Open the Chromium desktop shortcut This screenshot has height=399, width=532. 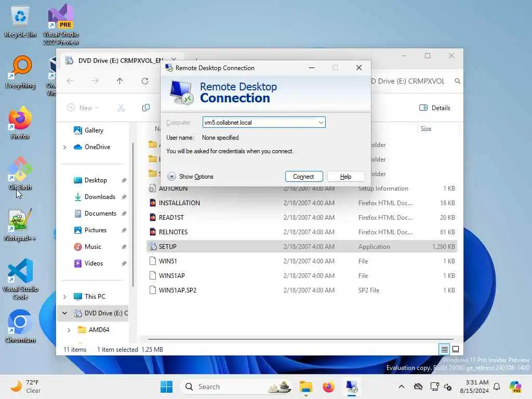tap(20, 326)
